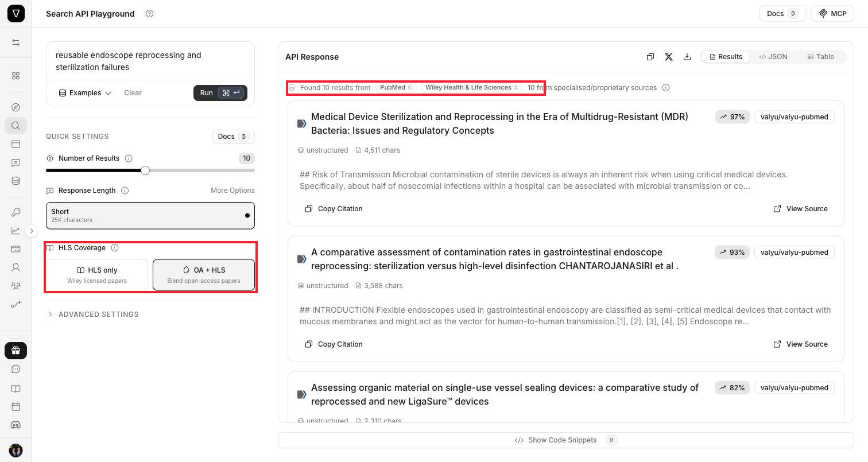The width and height of the screenshot is (868, 462).
Task: Open More Options for response length
Action: coord(232,191)
